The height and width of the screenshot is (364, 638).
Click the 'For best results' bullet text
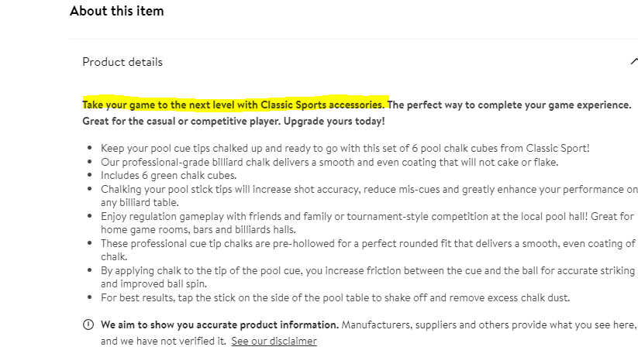coord(335,297)
